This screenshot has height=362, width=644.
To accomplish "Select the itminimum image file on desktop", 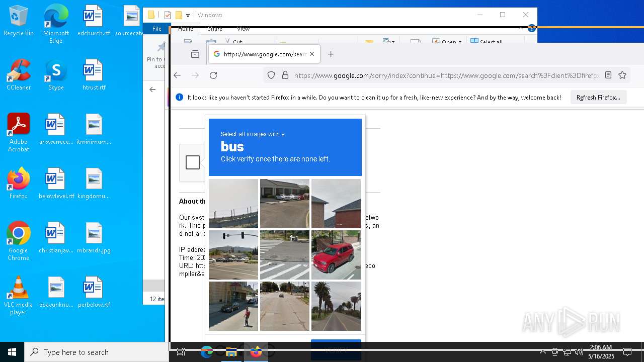I will (94, 129).
